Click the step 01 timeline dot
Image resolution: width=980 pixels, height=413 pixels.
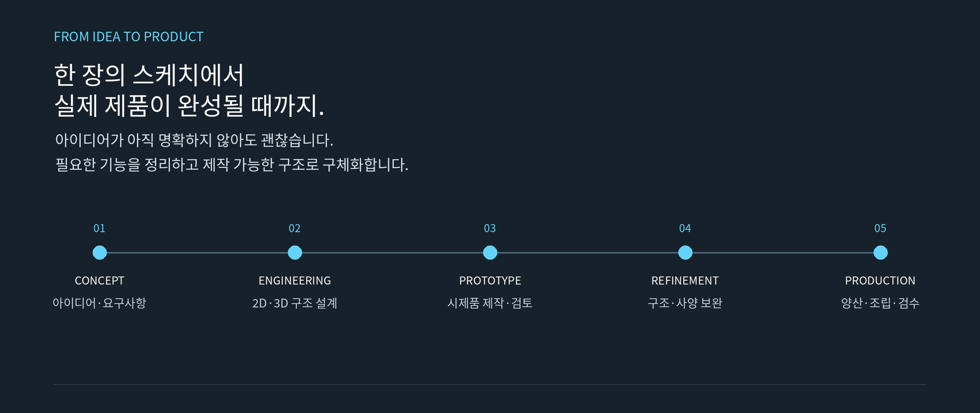[x=100, y=252]
